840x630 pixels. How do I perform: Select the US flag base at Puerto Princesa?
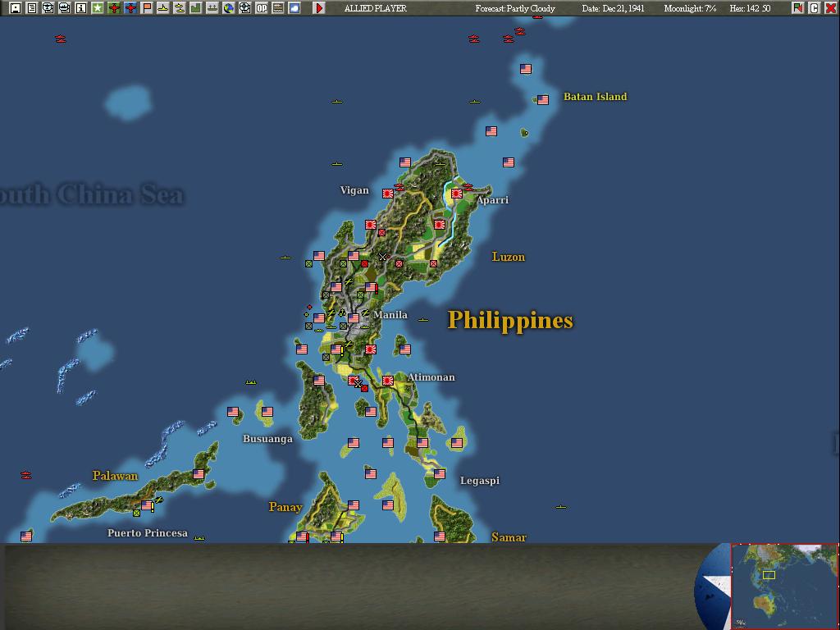point(147,505)
